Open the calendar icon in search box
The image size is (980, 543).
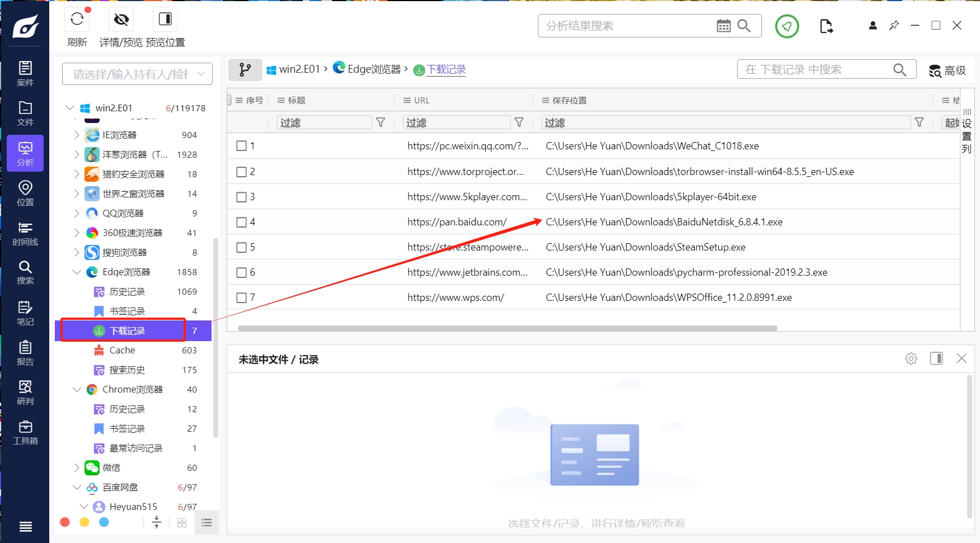click(724, 26)
